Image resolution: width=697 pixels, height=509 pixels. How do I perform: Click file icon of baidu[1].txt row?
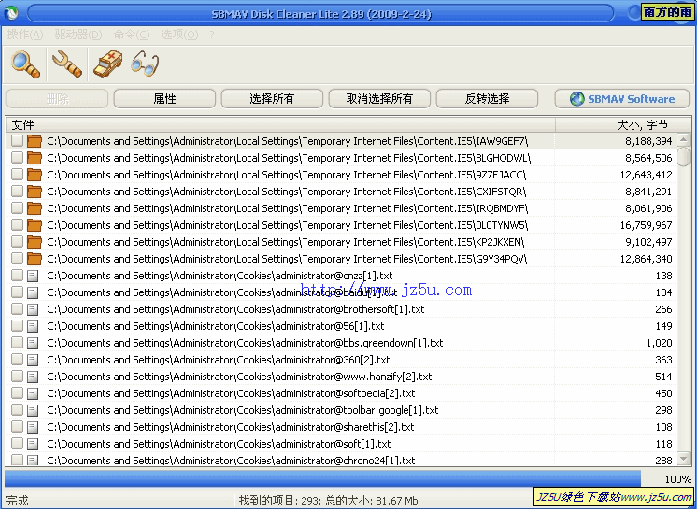point(32,293)
